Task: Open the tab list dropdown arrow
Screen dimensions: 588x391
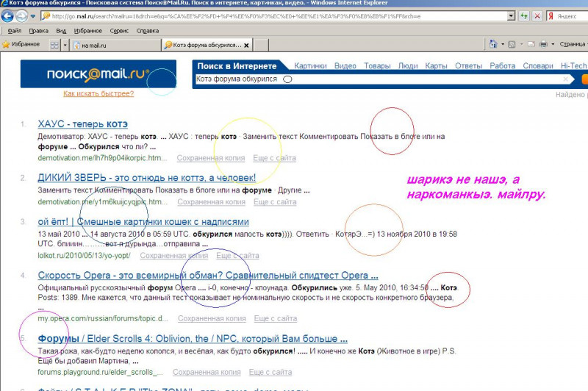Action: pyautogui.click(x=65, y=45)
